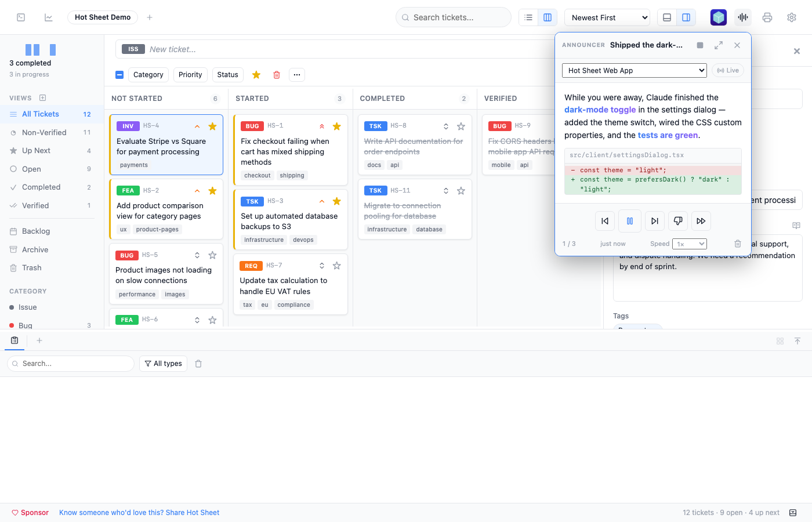This screenshot has height=522, width=812.
Task: Toggle star on HS-7 ticket
Action: pyautogui.click(x=336, y=266)
